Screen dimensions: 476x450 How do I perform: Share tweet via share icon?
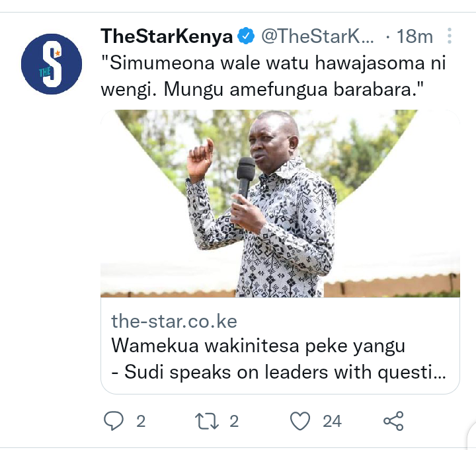coord(393,421)
